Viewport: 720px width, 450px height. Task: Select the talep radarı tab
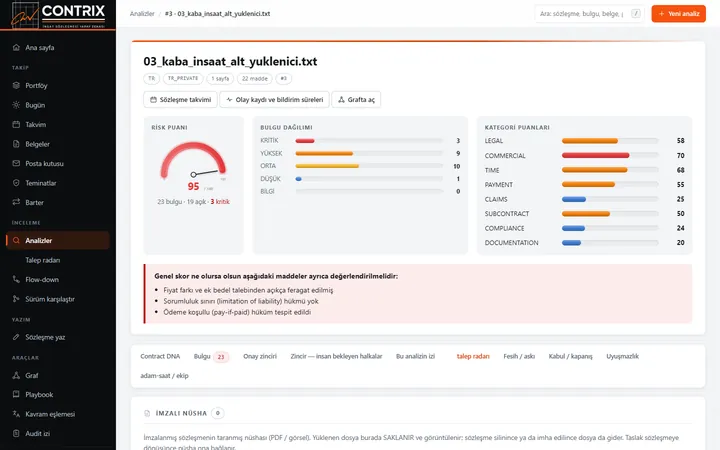(x=473, y=356)
